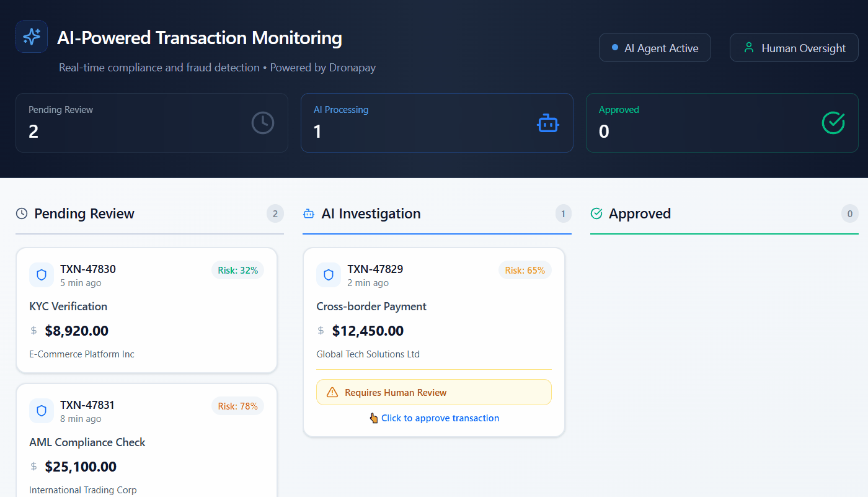Toggle the Human Oversight button
Viewport: 868px width, 497px height.
tap(794, 48)
